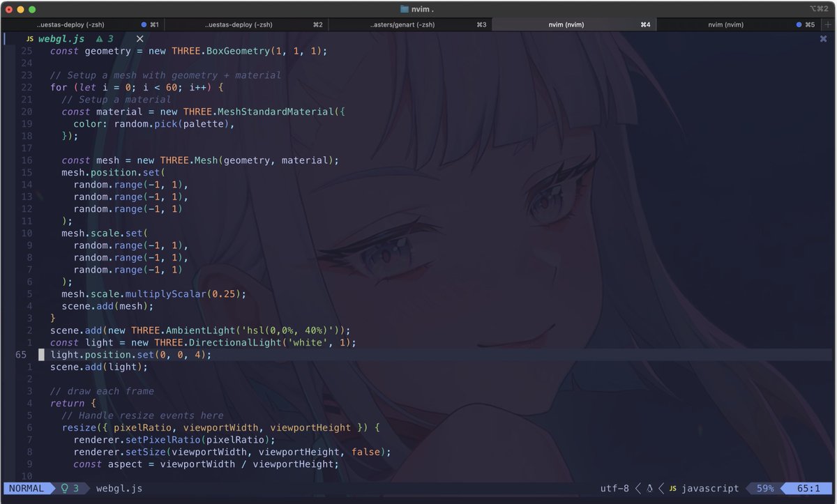Click the 'return {' line
This screenshot has height=504, width=837.
click(x=73, y=404)
